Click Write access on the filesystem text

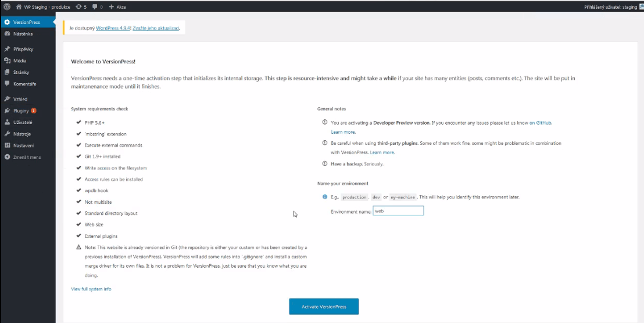116,168
